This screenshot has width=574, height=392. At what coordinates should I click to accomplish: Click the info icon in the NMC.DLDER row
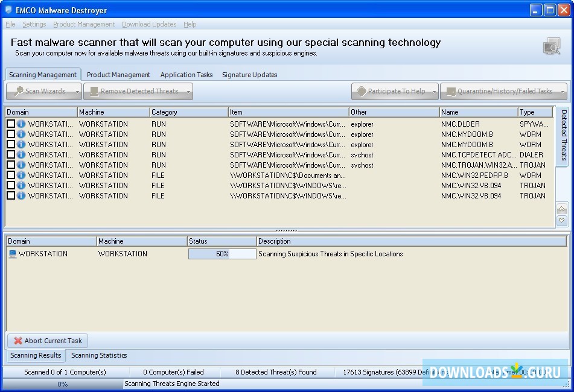21,124
